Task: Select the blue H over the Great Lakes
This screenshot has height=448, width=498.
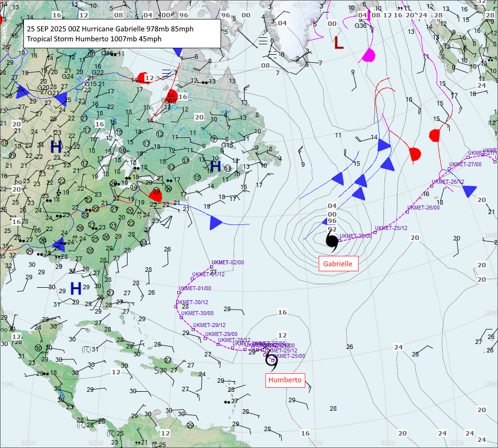Action: 56,146
